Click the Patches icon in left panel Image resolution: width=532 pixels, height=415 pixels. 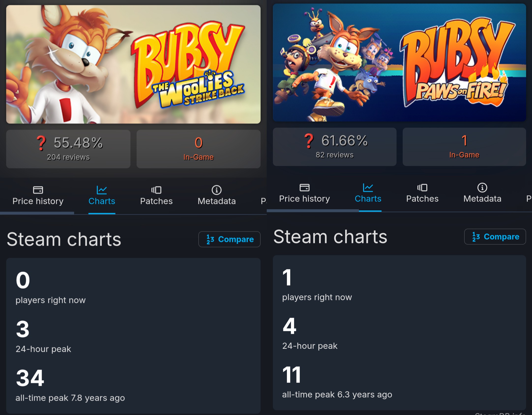(x=156, y=190)
